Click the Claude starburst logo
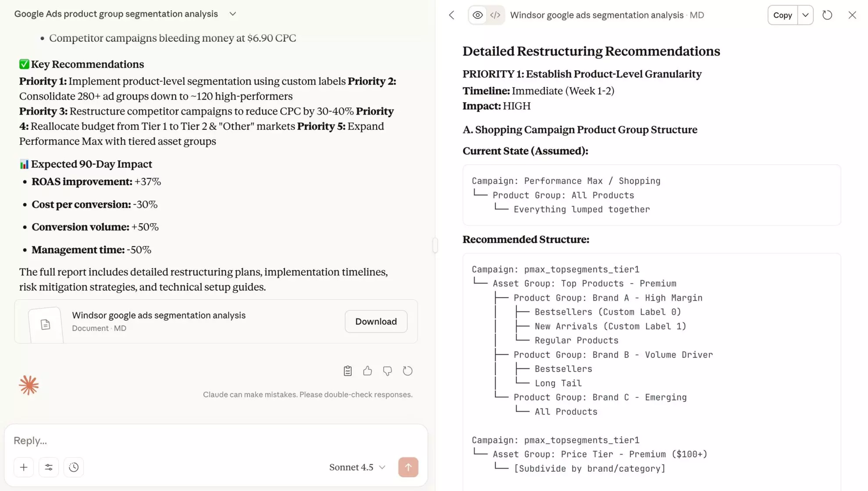The width and height of the screenshot is (868, 491). pyautogui.click(x=29, y=385)
